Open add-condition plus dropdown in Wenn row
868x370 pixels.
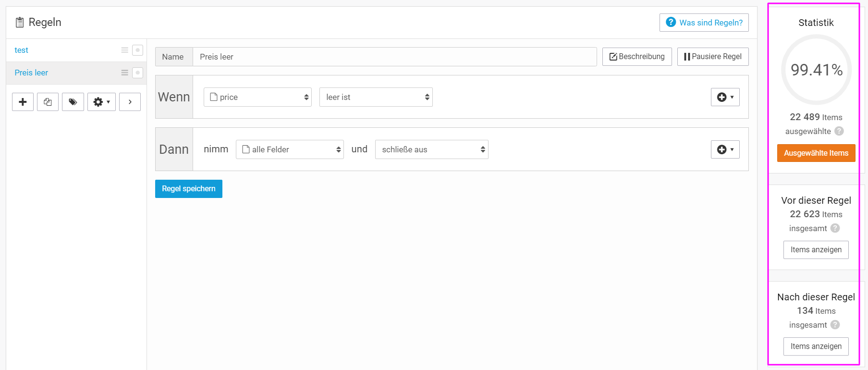725,97
